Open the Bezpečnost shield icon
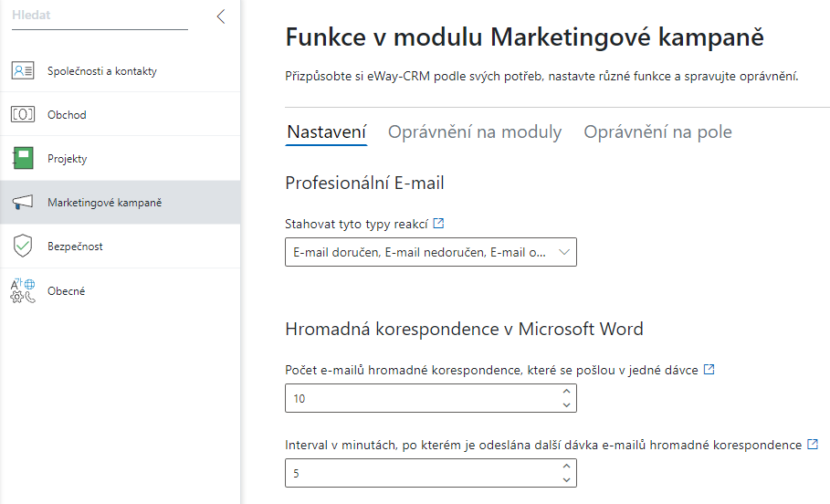 tap(23, 247)
